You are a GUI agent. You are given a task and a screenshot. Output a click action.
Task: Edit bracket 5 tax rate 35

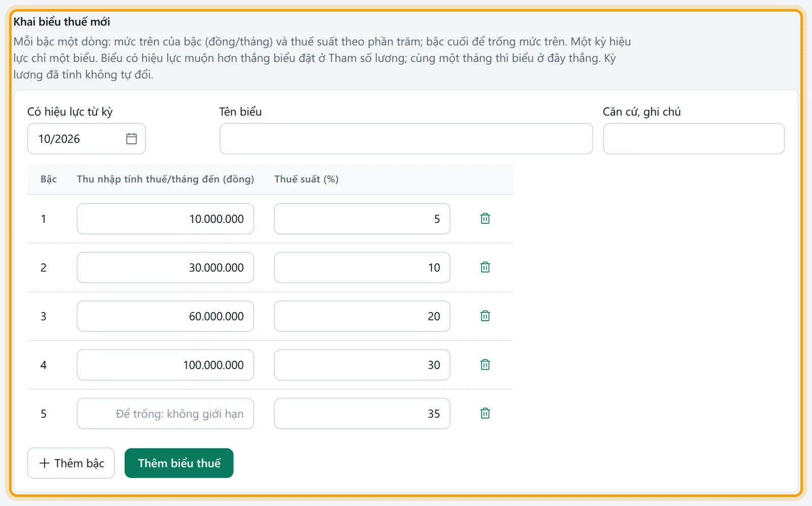pyautogui.click(x=362, y=414)
